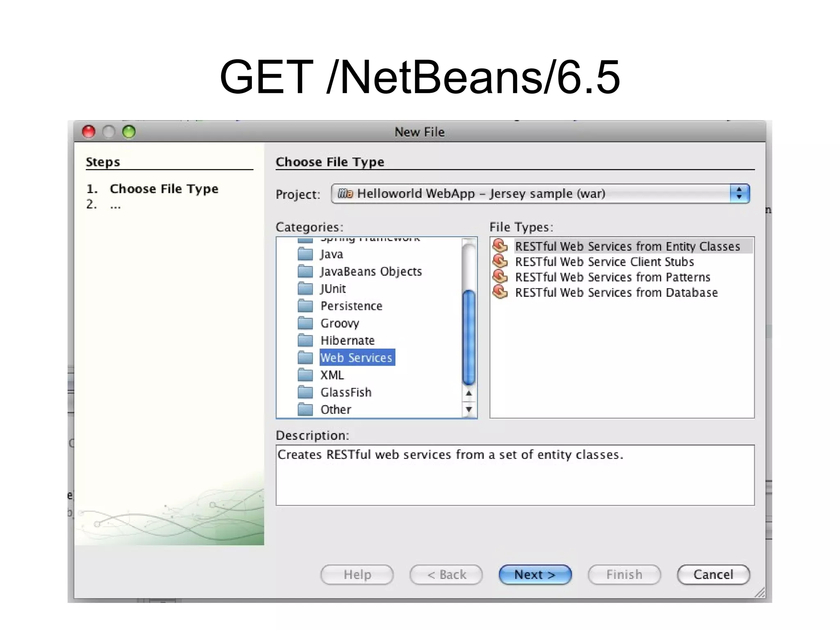Click the RESTful Web Service Client Stubs icon
The width and height of the screenshot is (840, 630).
(x=500, y=261)
